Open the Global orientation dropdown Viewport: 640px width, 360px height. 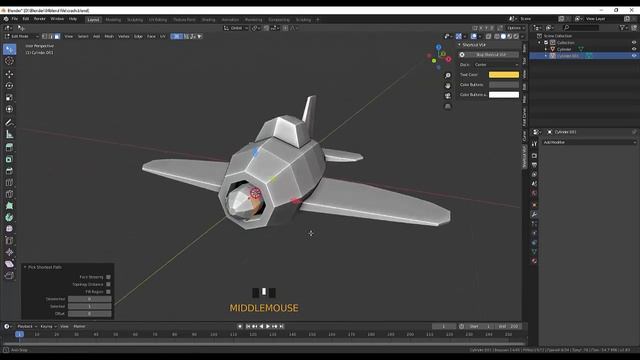236,28
